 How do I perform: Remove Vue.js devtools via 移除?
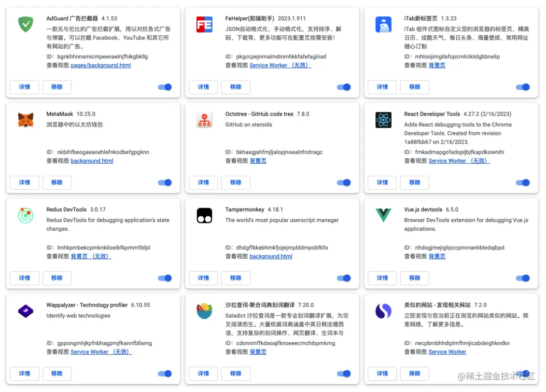(x=415, y=278)
